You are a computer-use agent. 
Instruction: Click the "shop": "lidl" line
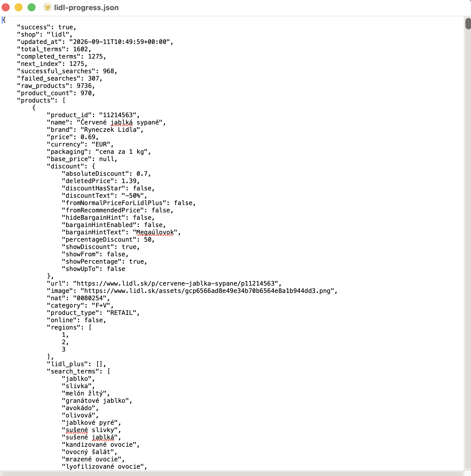[45, 35]
